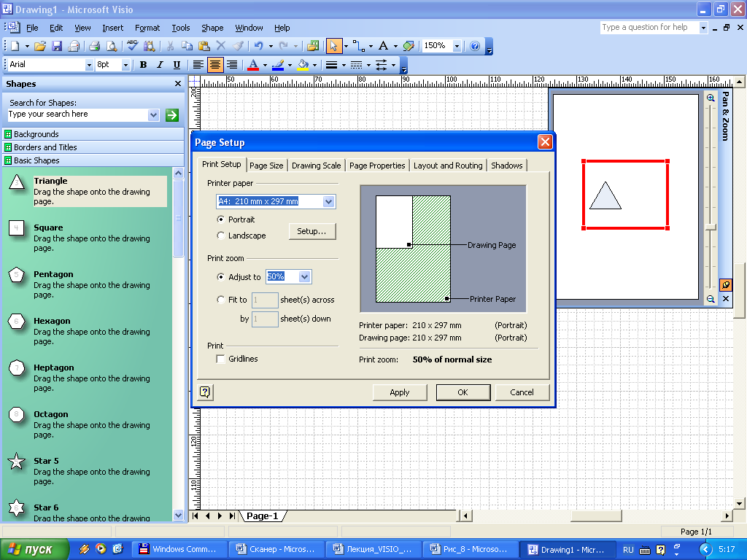The height and width of the screenshot is (560, 747).
Task: Open the Arial font name dropdown
Action: 88,65
